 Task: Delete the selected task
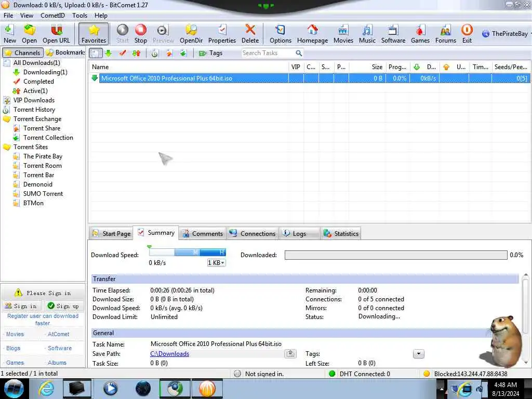250,34
